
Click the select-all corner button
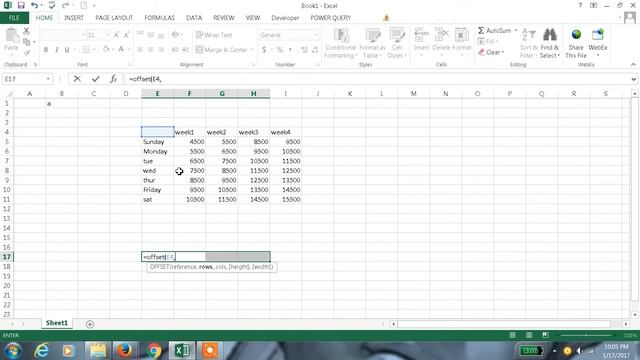pyautogui.click(x=7, y=94)
